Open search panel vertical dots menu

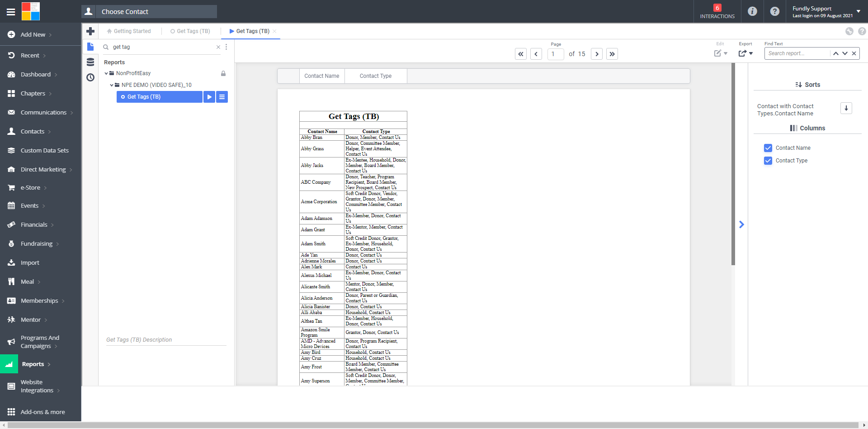pos(226,47)
